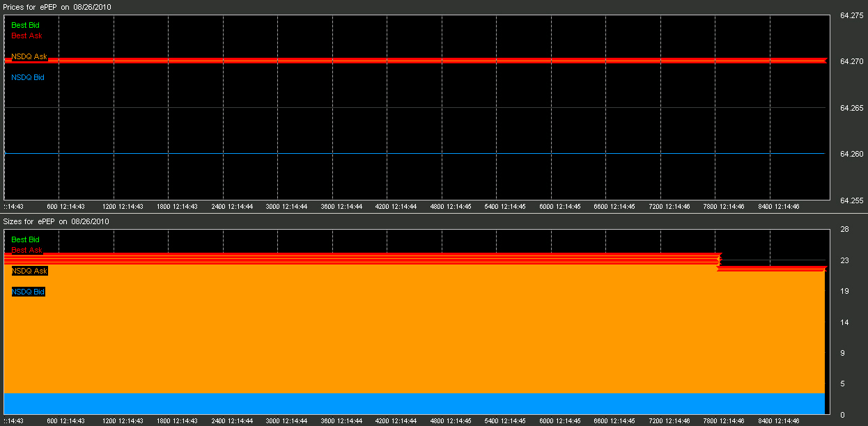The height and width of the screenshot is (426, 868).
Task: Click '6000 12:14:45' on Prices time axis
Action: pos(559,207)
